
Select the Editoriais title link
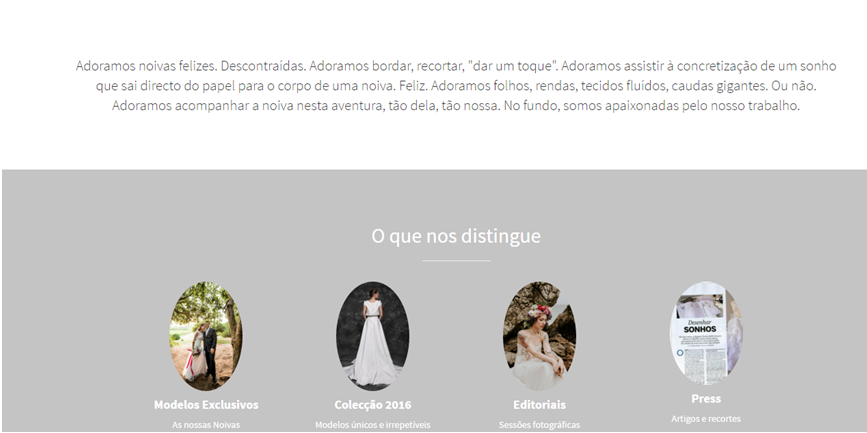point(539,405)
